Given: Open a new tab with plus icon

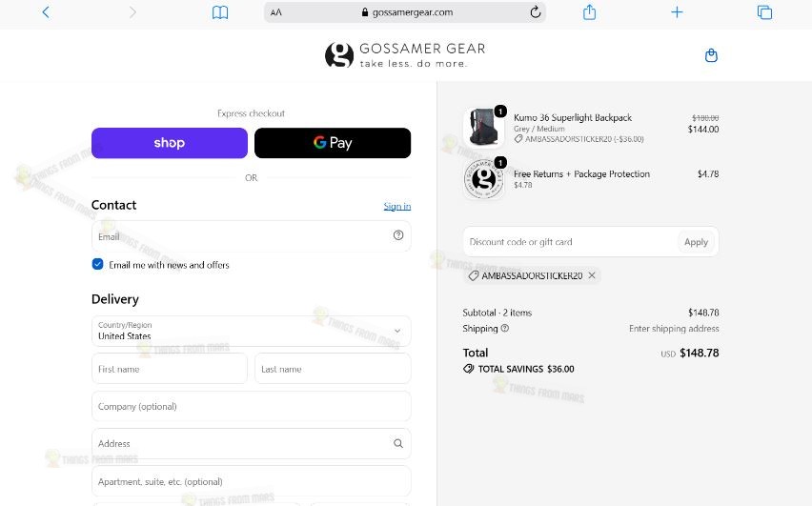Looking at the screenshot, I should pyautogui.click(x=677, y=12).
